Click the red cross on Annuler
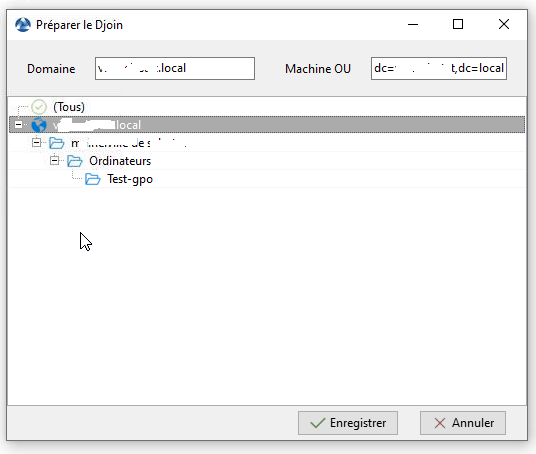 440,423
